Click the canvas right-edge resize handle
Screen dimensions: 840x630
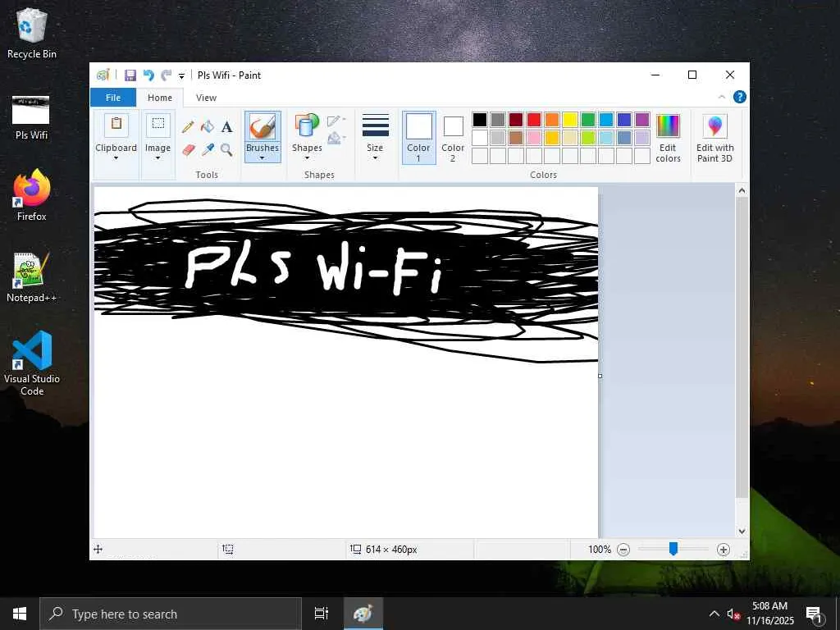pos(600,376)
